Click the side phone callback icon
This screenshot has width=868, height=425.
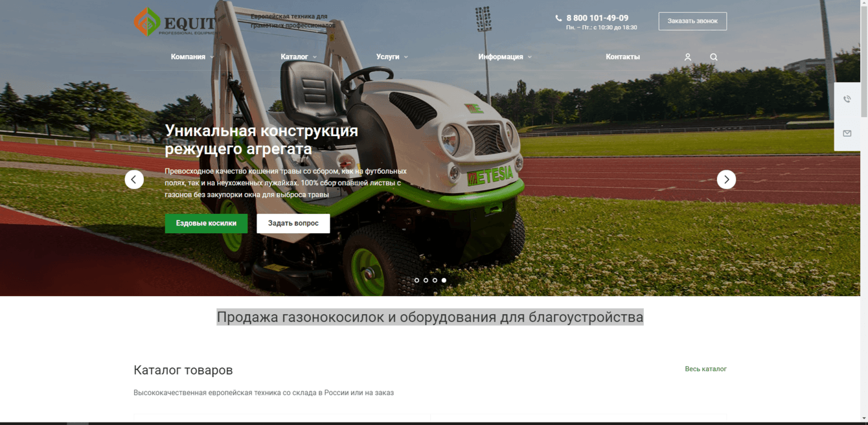pos(847,99)
